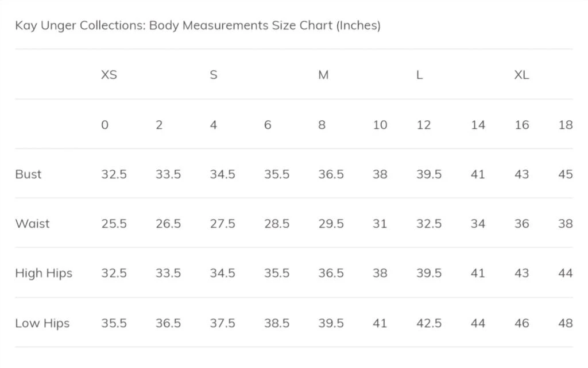Click the Waist row label
Viewport: 588px width, 368px height.
point(32,224)
